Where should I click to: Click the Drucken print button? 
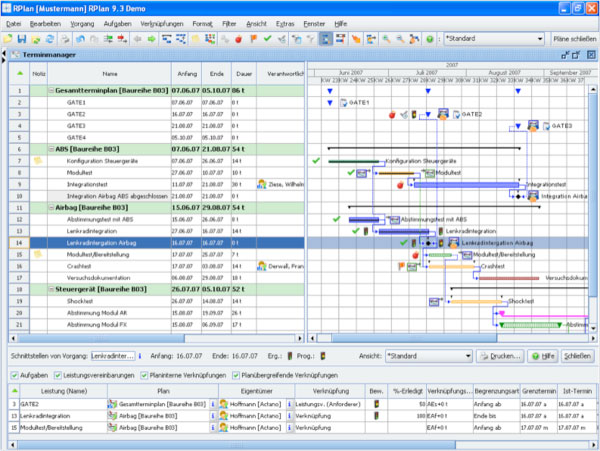pyautogui.click(x=502, y=355)
